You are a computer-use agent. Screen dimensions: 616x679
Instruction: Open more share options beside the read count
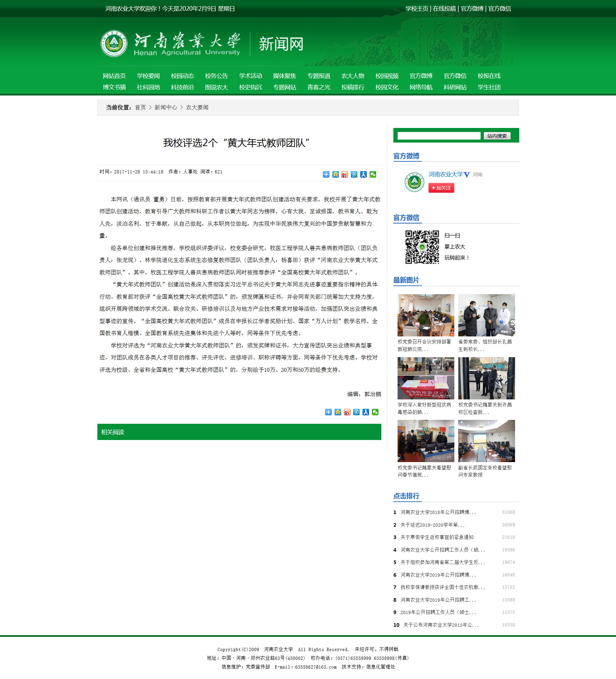326,174
